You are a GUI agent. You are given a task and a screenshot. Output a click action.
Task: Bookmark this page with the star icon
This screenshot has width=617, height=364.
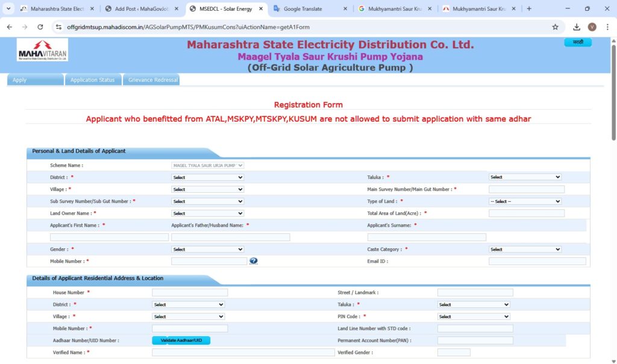click(x=555, y=27)
